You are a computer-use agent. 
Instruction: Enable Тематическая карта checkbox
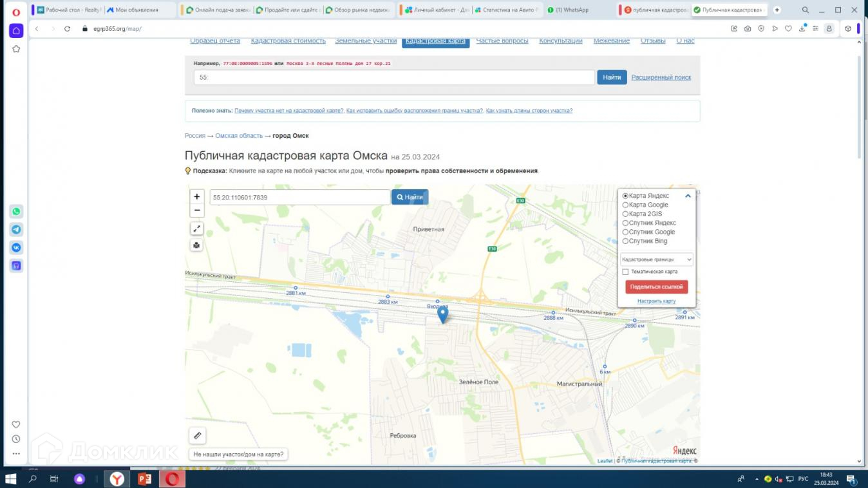[x=625, y=272]
